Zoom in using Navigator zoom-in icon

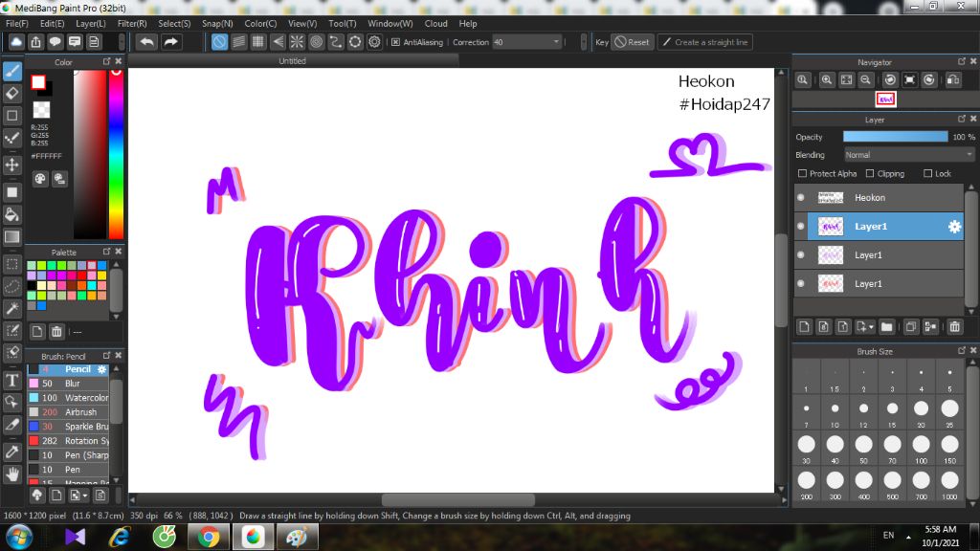(826, 80)
